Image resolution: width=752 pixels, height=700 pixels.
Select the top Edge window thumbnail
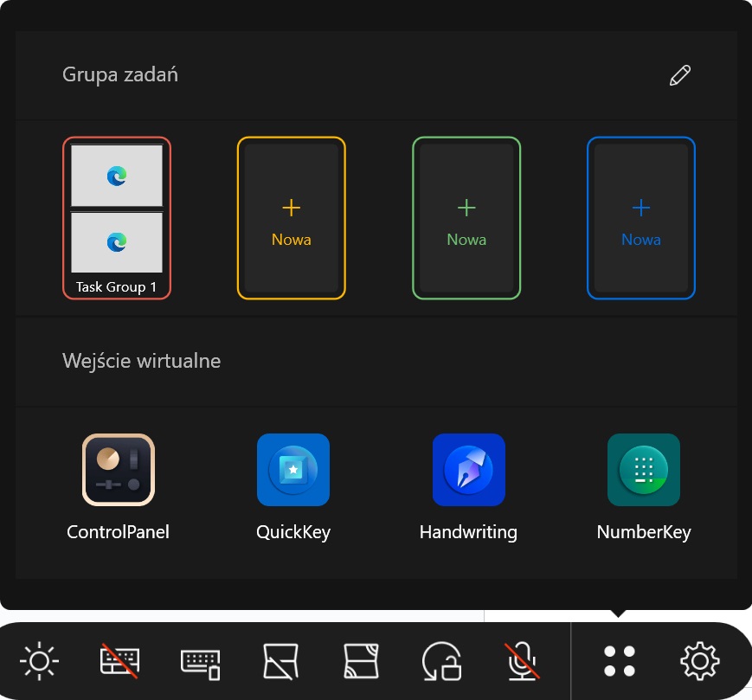pyautogui.click(x=117, y=177)
